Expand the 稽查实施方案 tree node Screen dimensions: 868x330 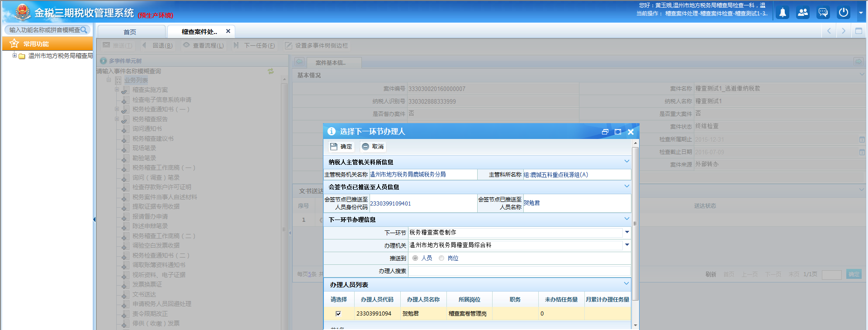pos(117,90)
